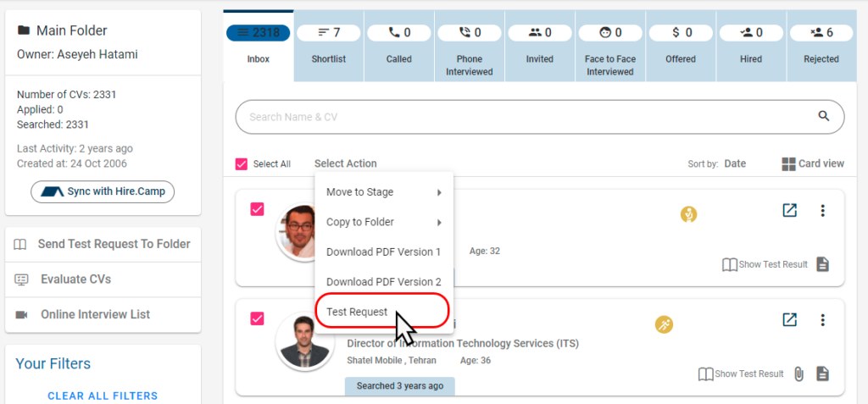The width and height of the screenshot is (868, 404).
Task: Expand the Copy to Folder submenu
Action: (x=384, y=222)
